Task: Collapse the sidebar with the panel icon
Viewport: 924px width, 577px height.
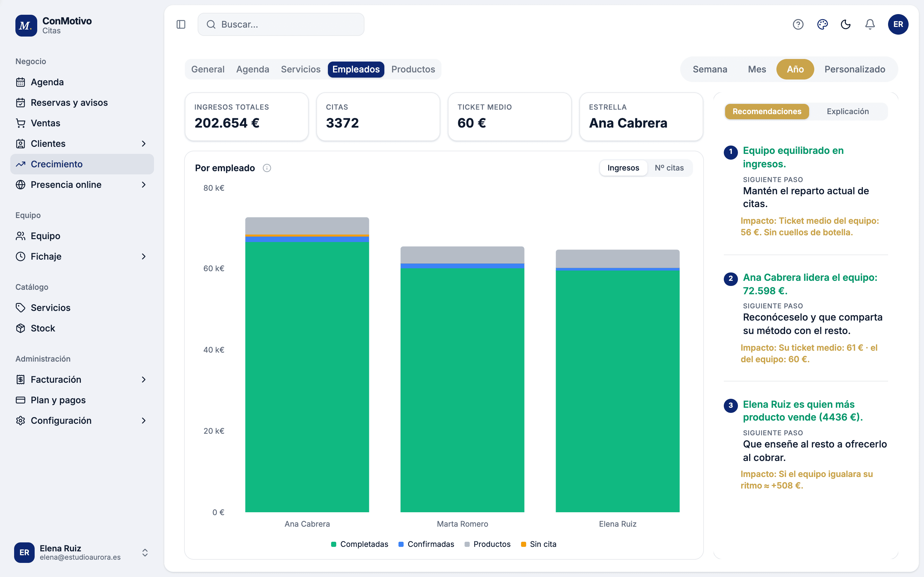Action: 181,24
